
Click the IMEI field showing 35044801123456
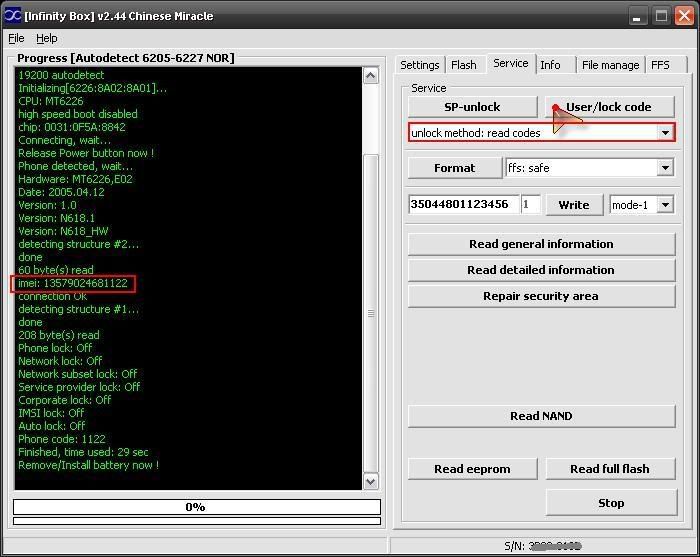click(463, 204)
